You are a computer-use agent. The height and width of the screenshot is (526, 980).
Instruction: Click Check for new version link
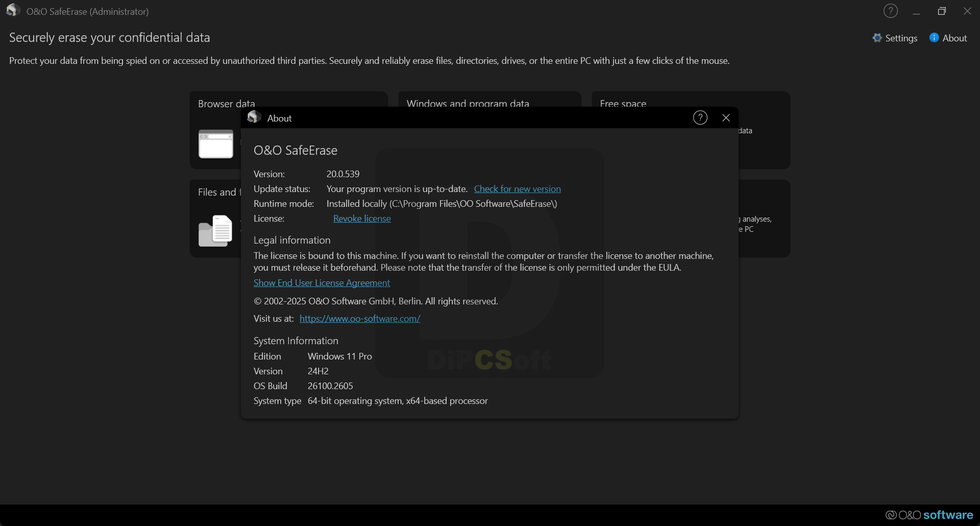click(517, 189)
